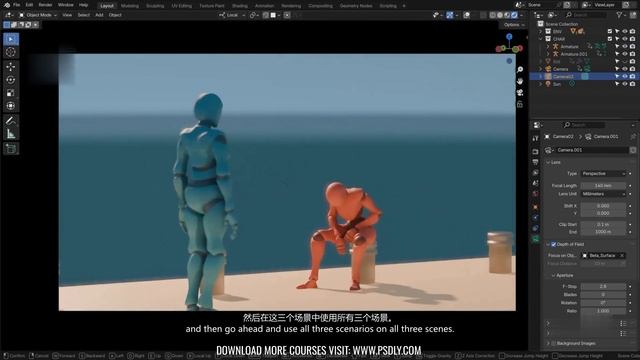Viewport: 640px width, 360px height.
Task: Click the F-Stop value field
Action: tap(603, 287)
